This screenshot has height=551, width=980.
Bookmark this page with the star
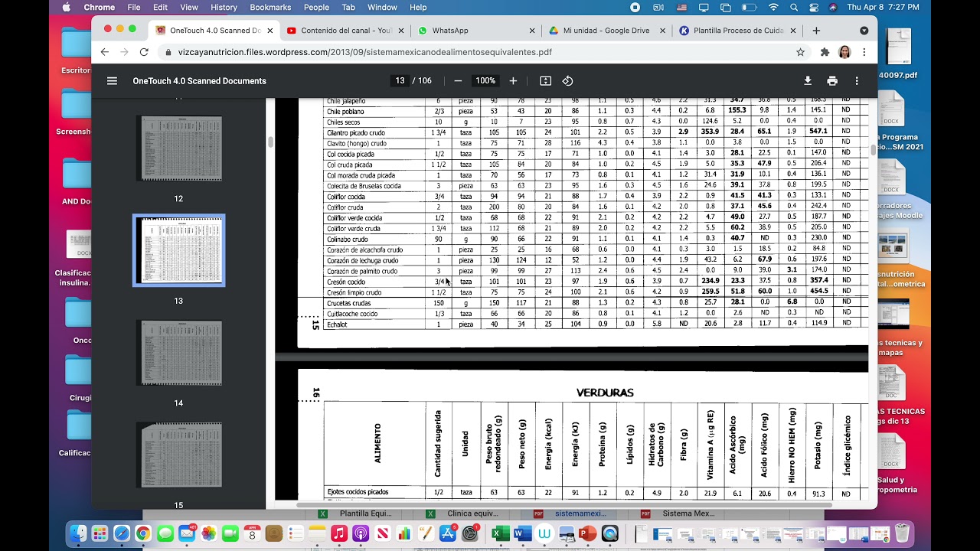[800, 52]
